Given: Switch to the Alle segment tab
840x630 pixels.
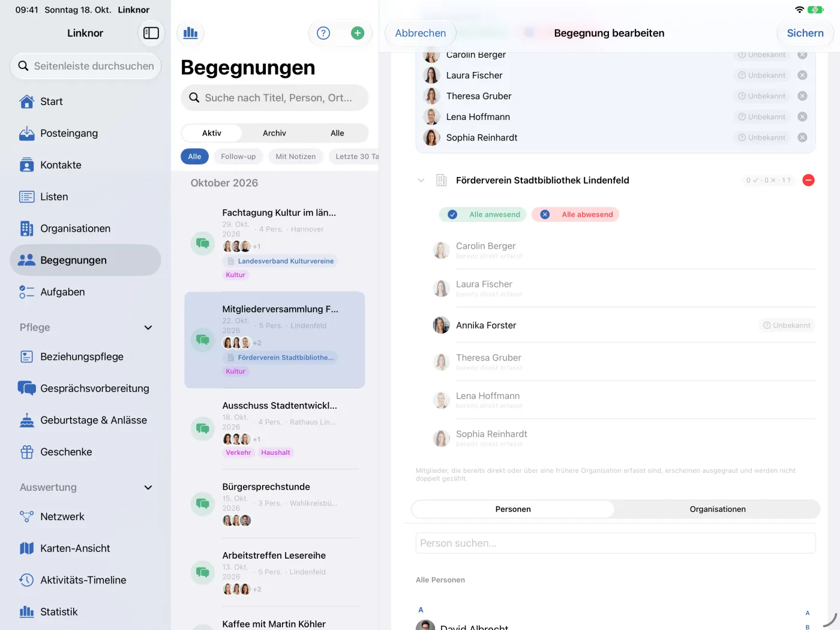Looking at the screenshot, I should [337, 133].
